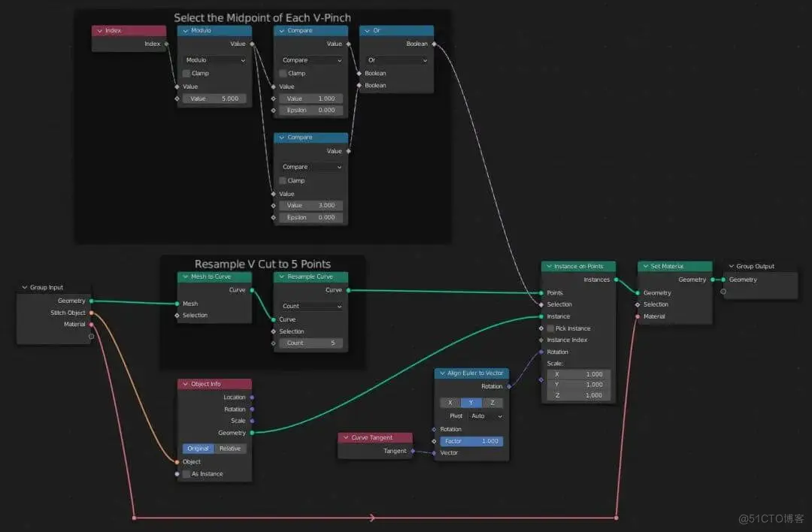Collapse the Or node using its chevron

(367, 31)
